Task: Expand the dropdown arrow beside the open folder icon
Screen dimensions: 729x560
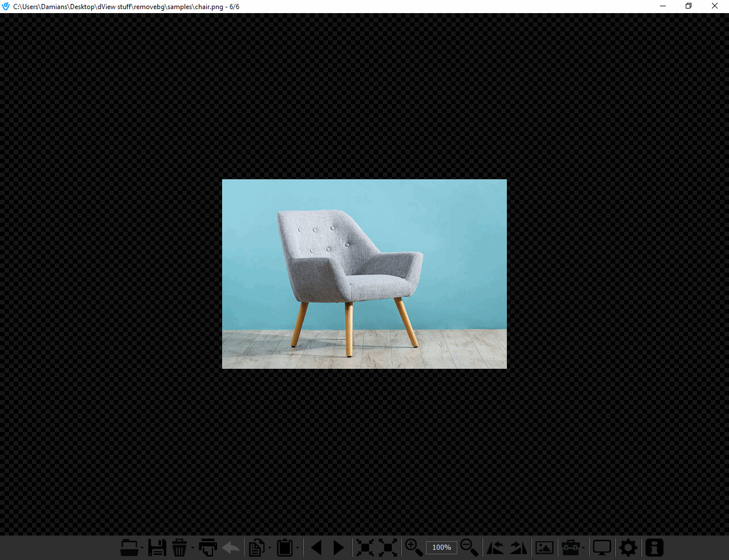Action: tap(142, 548)
